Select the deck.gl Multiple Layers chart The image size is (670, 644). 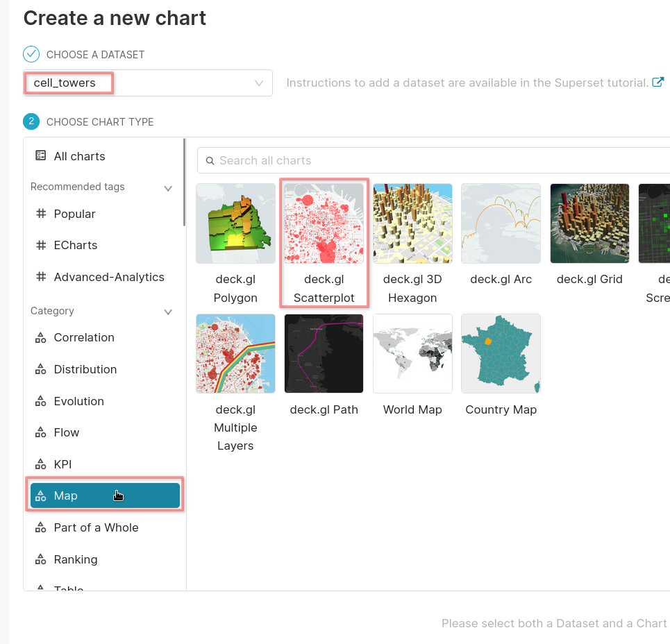[235, 353]
